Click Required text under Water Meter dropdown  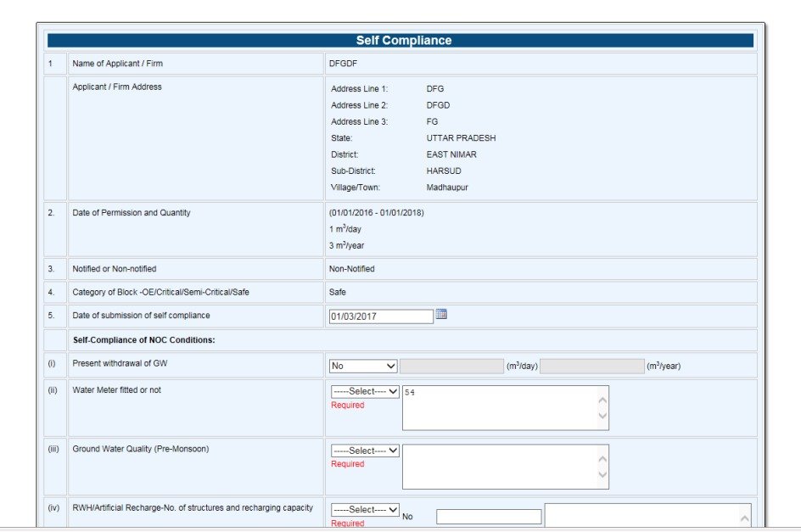(347, 406)
